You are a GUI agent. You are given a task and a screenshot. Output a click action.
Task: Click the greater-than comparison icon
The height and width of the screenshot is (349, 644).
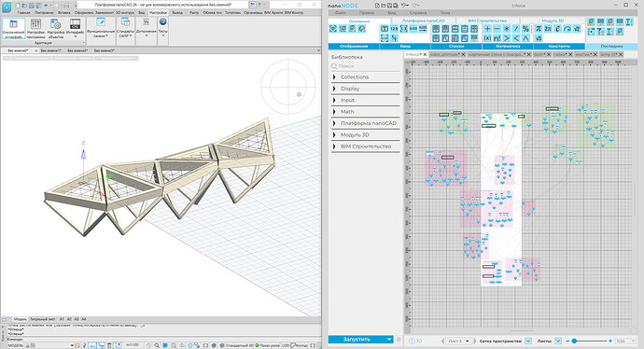tap(506, 38)
